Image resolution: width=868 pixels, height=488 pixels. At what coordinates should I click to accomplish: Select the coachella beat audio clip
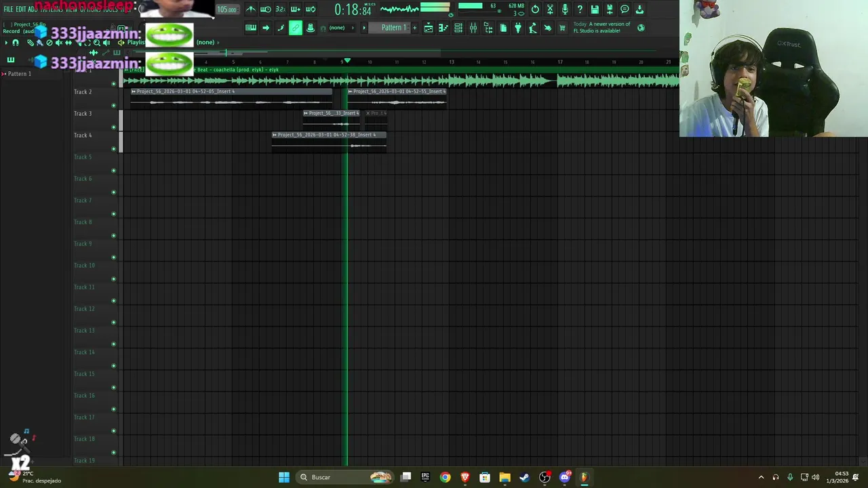[x=400, y=77]
